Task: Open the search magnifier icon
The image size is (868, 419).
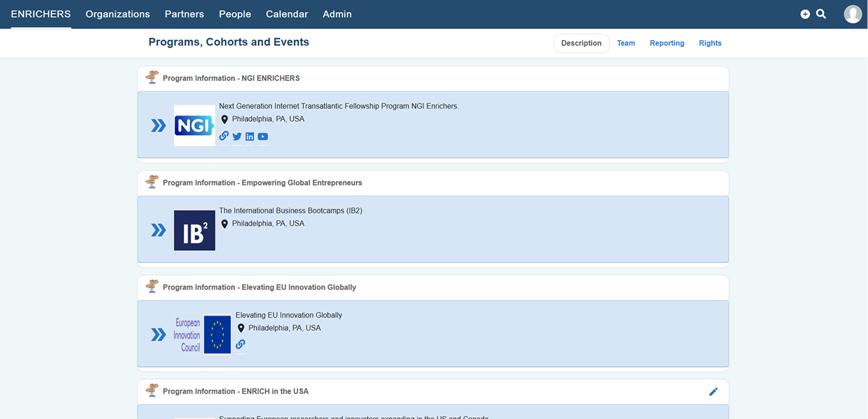Action: click(x=821, y=14)
